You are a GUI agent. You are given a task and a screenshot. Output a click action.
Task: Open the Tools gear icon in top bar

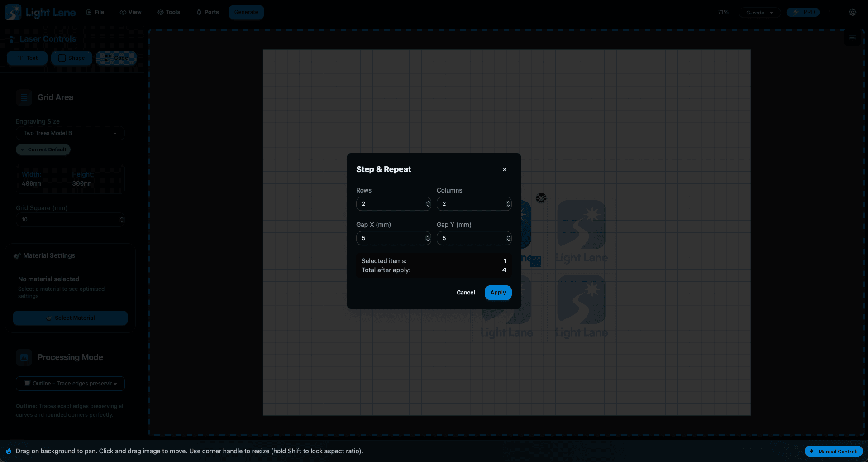(159, 12)
